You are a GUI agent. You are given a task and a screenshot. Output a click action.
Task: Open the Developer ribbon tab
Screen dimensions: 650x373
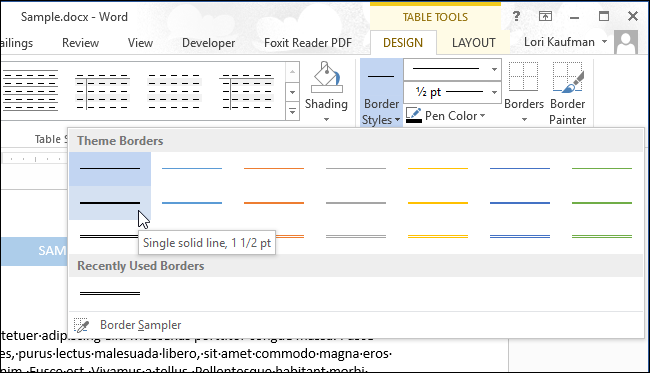coord(209,43)
